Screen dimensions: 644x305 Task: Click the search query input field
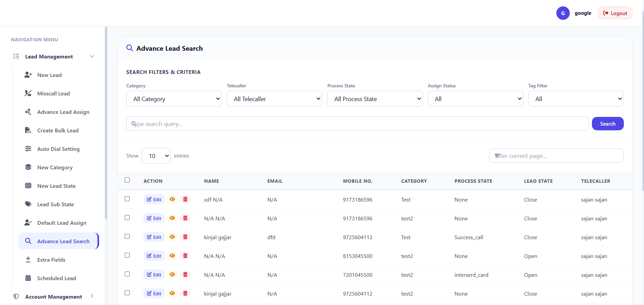coord(357,124)
